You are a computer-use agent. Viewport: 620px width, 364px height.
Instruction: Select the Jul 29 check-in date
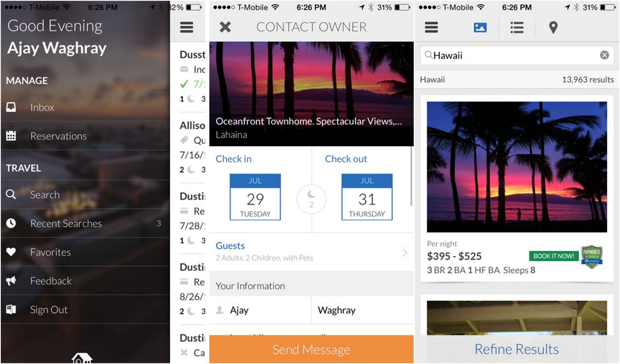coord(255,197)
